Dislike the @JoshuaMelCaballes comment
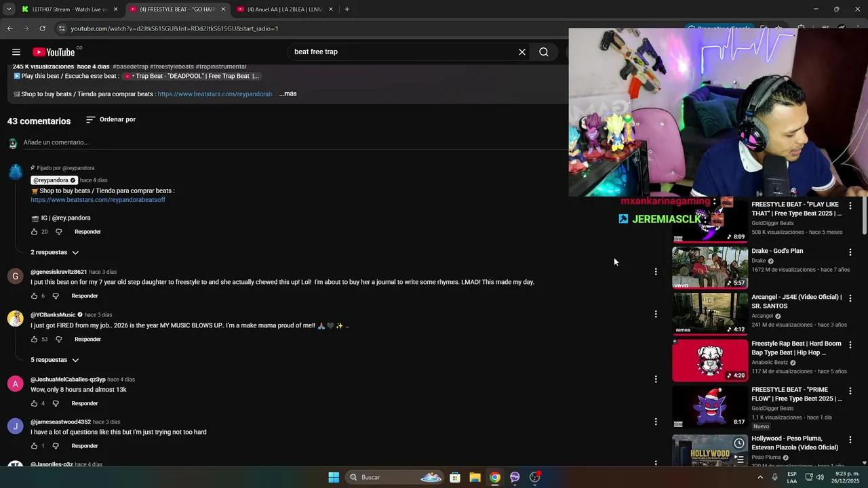 pyautogui.click(x=56, y=404)
